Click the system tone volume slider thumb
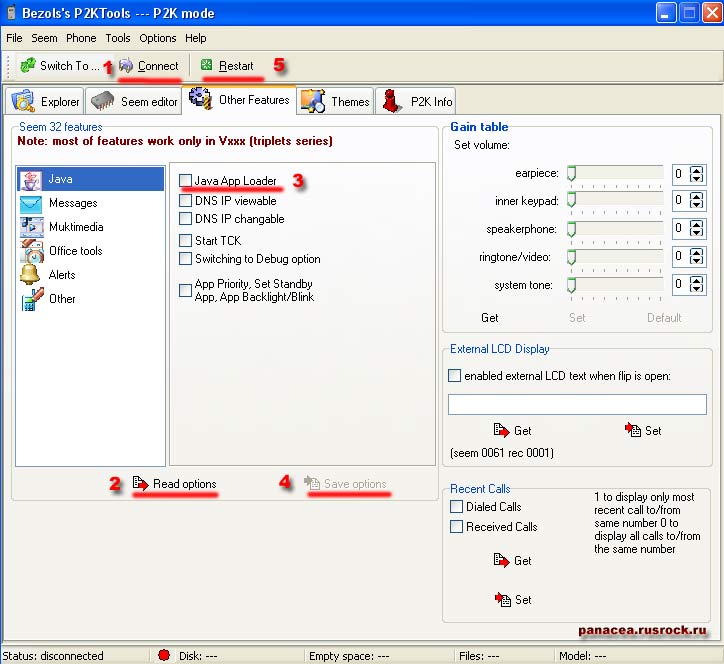Image resolution: width=724 pixels, height=664 pixels. coord(572,285)
